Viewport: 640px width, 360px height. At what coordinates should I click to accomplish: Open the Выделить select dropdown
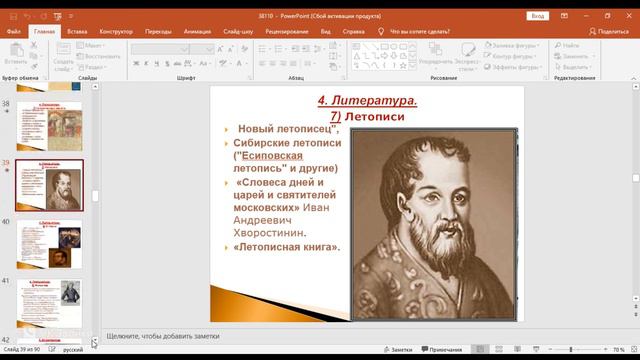pos(573,67)
